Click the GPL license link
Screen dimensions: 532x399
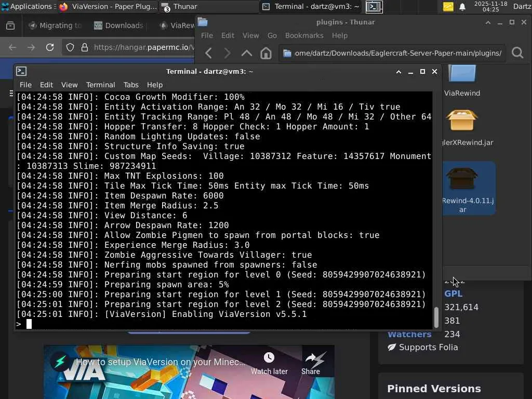click(x=453, y=294)
